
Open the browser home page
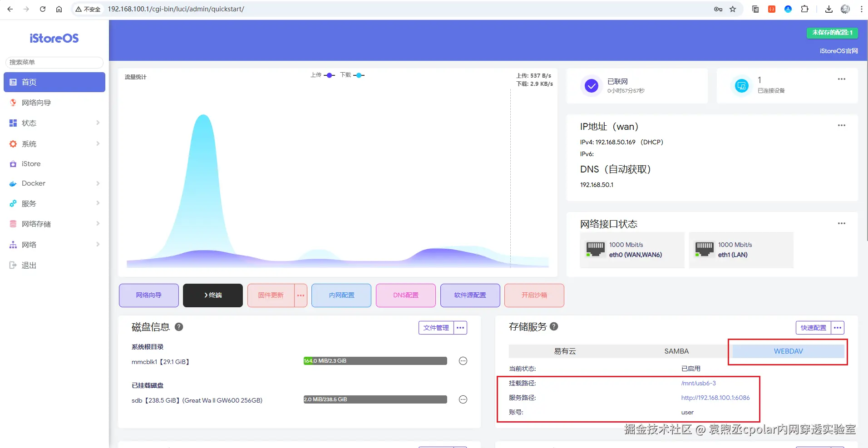(x=59, y=9)
